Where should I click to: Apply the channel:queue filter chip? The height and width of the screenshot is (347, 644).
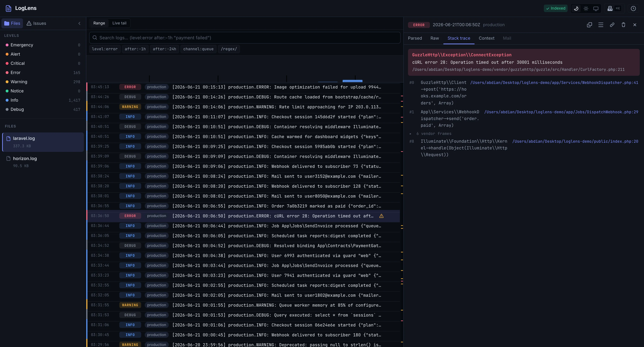click(x=199, y=49)
